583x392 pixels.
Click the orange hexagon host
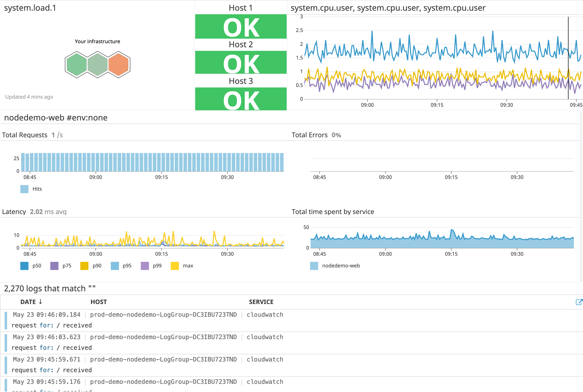coord(118,65)
